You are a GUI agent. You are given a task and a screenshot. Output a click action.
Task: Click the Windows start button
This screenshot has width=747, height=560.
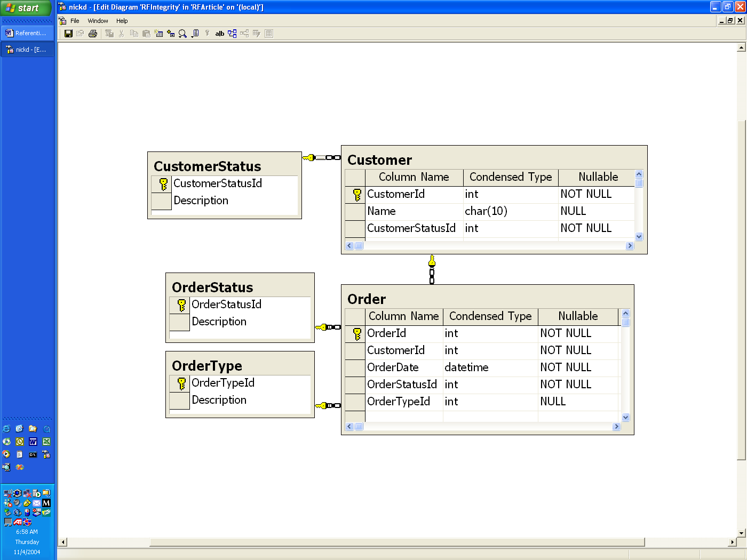(x=26, y=7)
